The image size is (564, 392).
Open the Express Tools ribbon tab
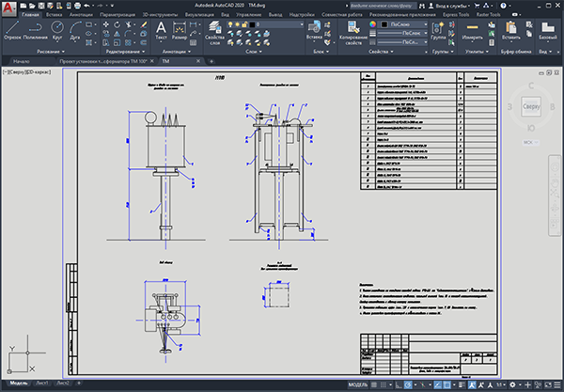click(456, 15)
